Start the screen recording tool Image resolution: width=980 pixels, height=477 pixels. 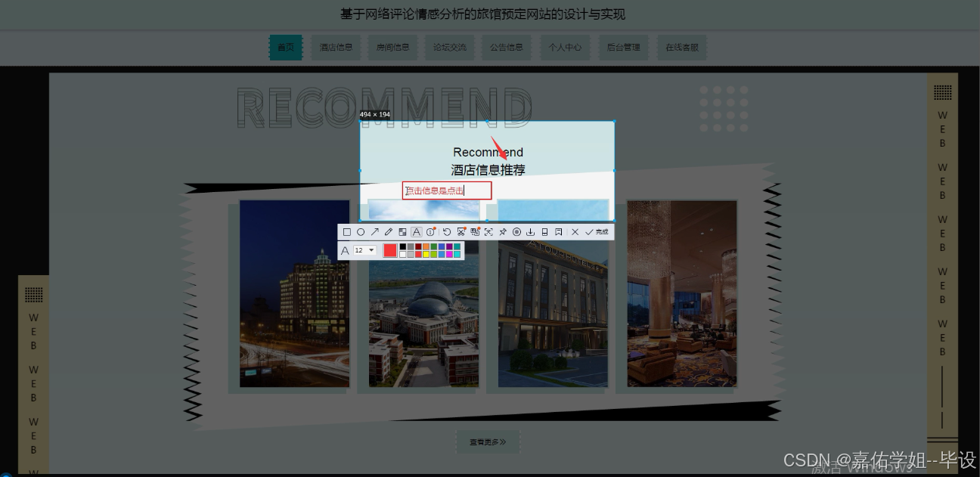tap(516, 232)
